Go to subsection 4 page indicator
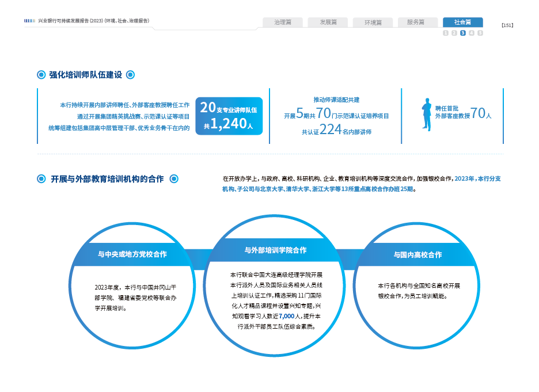Viewport: 539px width, 392px height. point(472,33)
